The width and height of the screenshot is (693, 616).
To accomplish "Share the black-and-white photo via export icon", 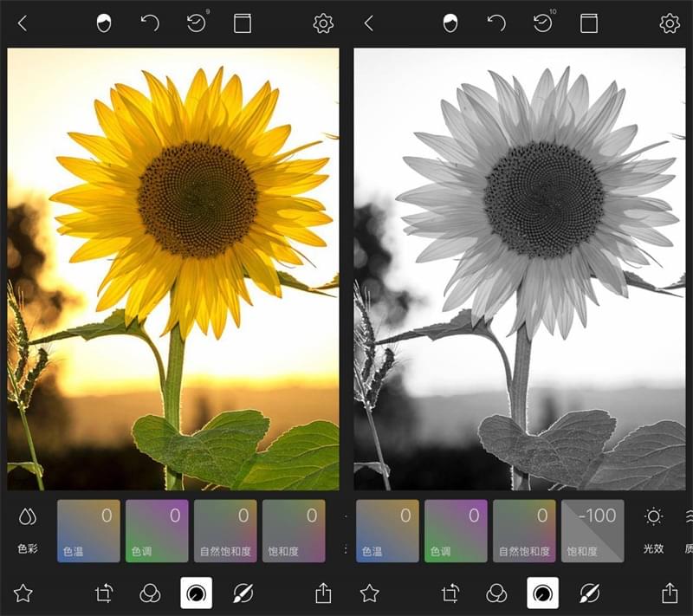I will tap(670, 593).
